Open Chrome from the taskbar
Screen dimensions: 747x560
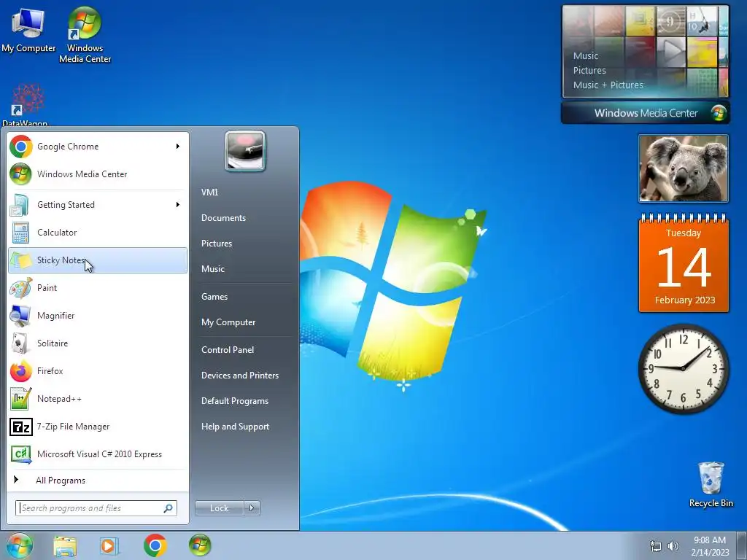155,545
